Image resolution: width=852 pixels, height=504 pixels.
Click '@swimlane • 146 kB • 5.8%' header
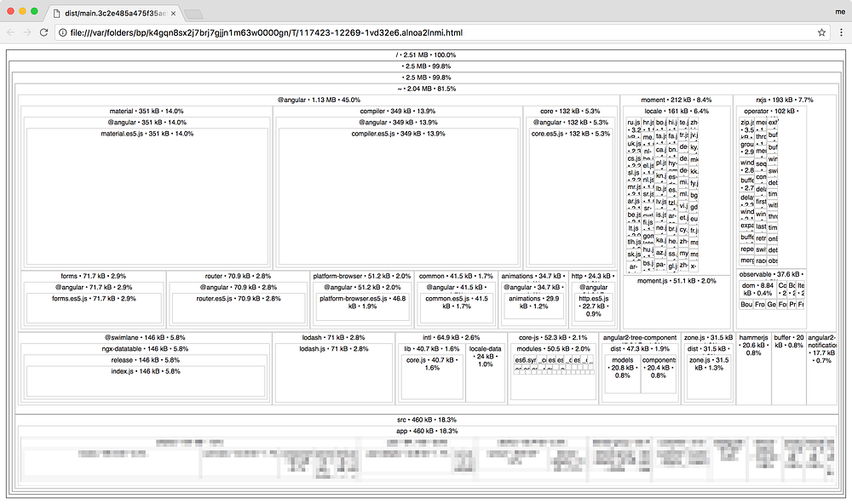point(145,337)
